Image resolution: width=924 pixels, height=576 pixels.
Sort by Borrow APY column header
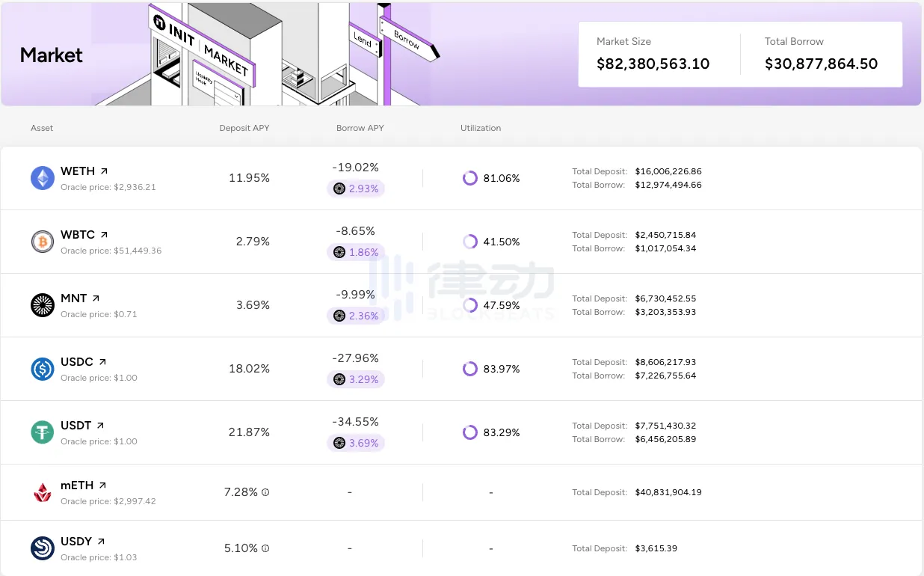click(x=360, y=128)
